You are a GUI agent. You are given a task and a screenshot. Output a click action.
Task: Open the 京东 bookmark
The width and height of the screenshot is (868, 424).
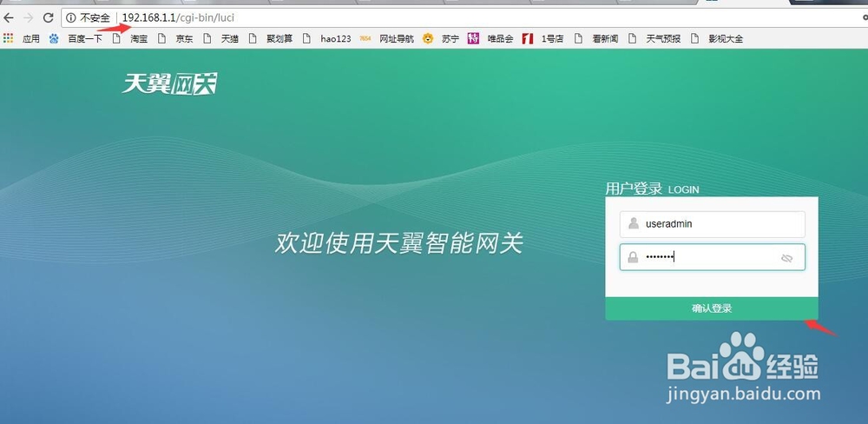click(x=176, y=39)
